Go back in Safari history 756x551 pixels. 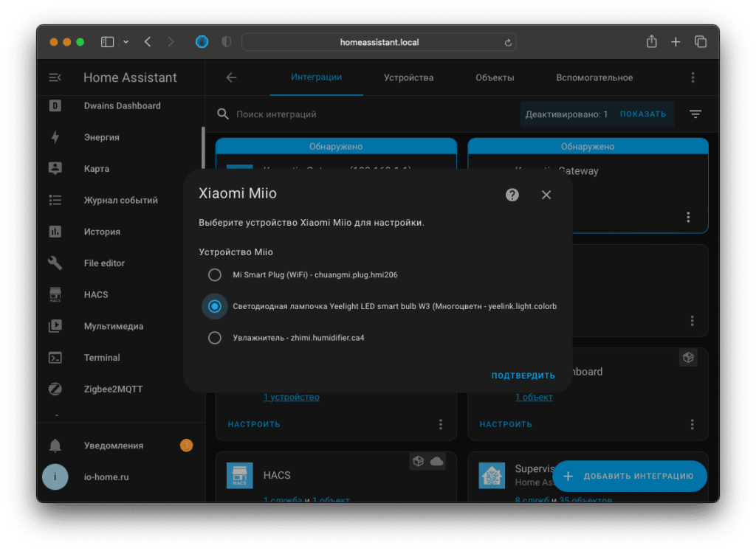148,42
